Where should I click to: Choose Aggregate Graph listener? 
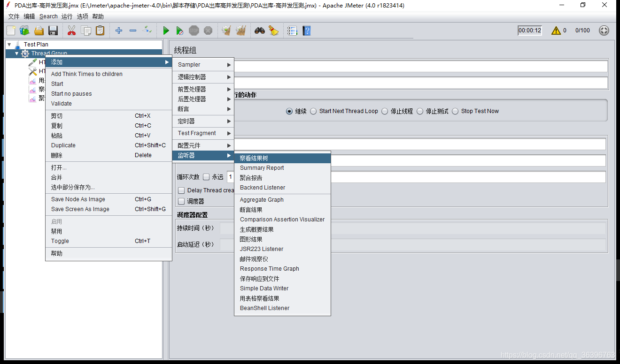pos(282,200)
